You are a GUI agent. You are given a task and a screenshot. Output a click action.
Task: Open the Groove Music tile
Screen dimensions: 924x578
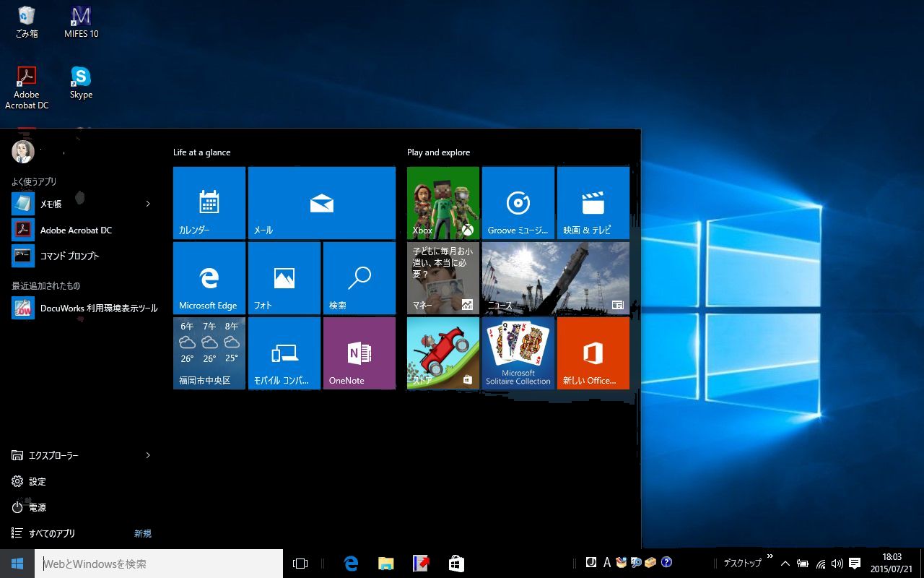(x=518, y=203)
